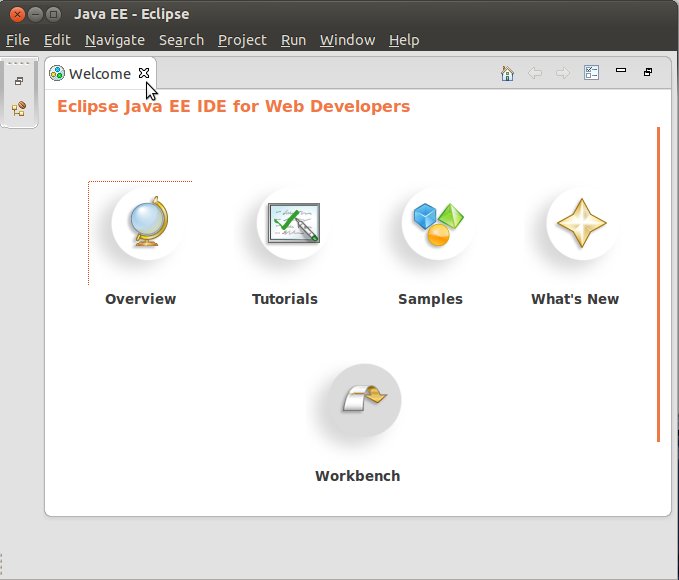The height and width of the screenshot is (580, 679).
Task: Click the "Eclipse Java EE IDE for Web Developers" heading
Action: 233,106
